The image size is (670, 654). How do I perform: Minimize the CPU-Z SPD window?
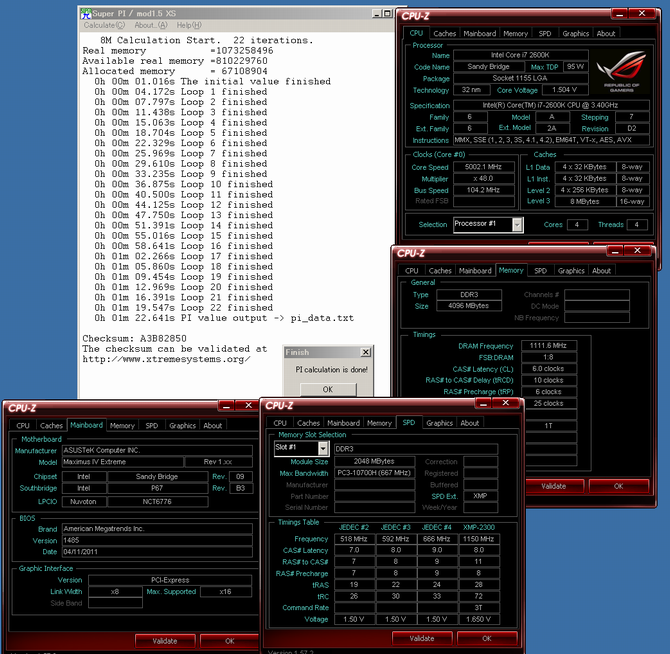[483, 403]
